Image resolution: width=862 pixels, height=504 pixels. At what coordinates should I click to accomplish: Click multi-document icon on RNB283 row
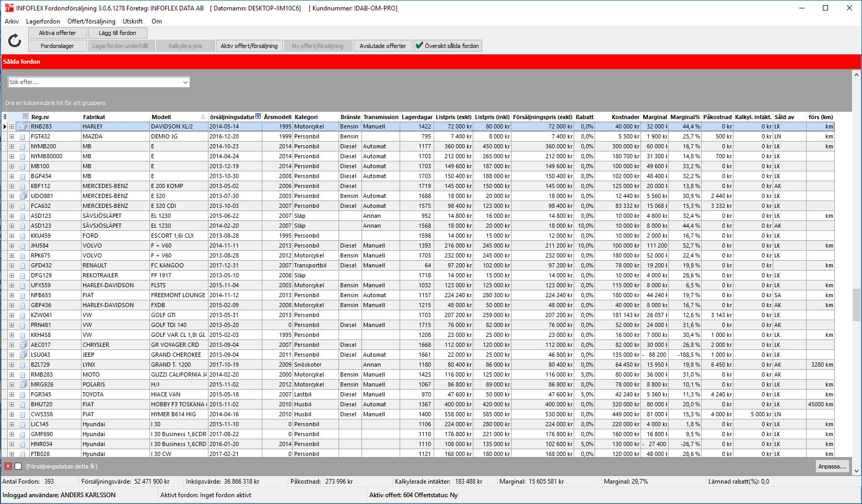click(x=23, y=126)
